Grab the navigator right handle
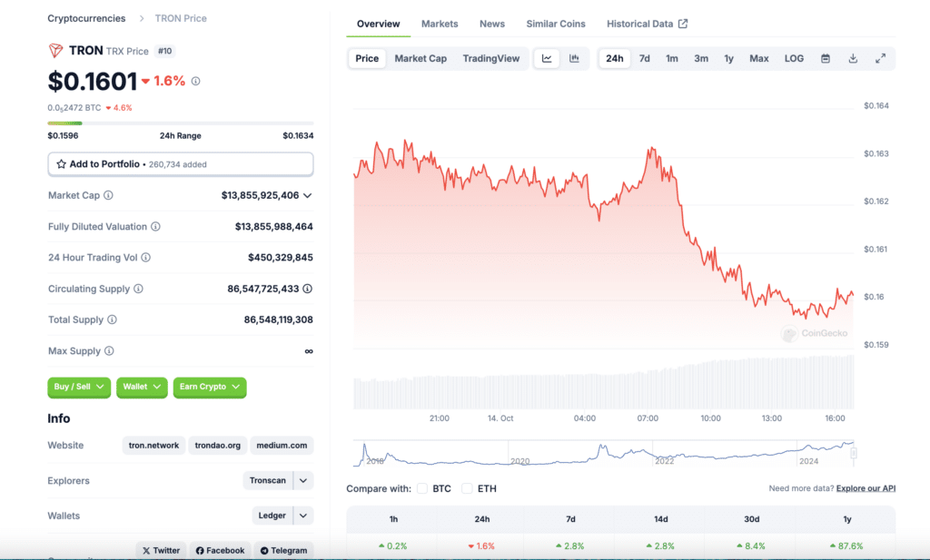Viewport: 930px width, 560px height. click(x=854, y=453)
